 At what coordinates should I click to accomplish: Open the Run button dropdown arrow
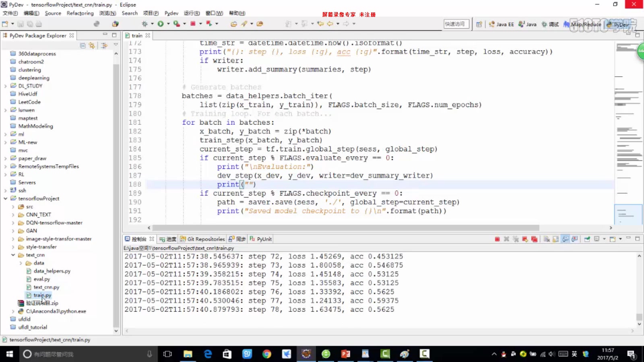pyautogui.click(x=168, y=24)
